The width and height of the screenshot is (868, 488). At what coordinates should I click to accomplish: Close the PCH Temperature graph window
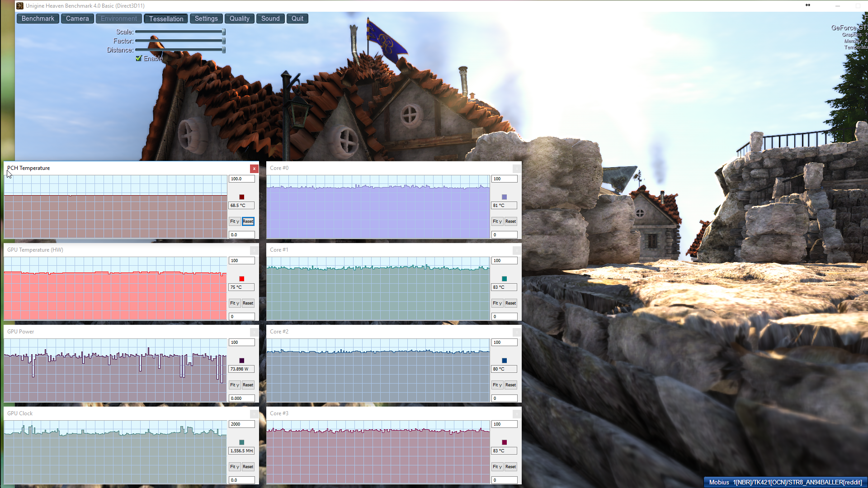pyautogui.click(x=254, y=169)
